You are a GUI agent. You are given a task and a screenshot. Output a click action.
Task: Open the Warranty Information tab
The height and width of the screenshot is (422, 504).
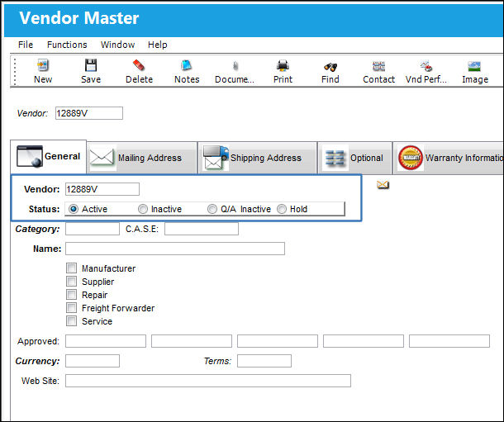(449, 158)
